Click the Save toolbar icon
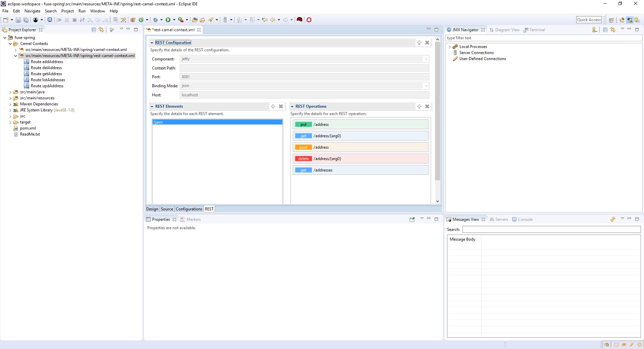Viewport: 644px width, 349px height. (x=18, y=20)
